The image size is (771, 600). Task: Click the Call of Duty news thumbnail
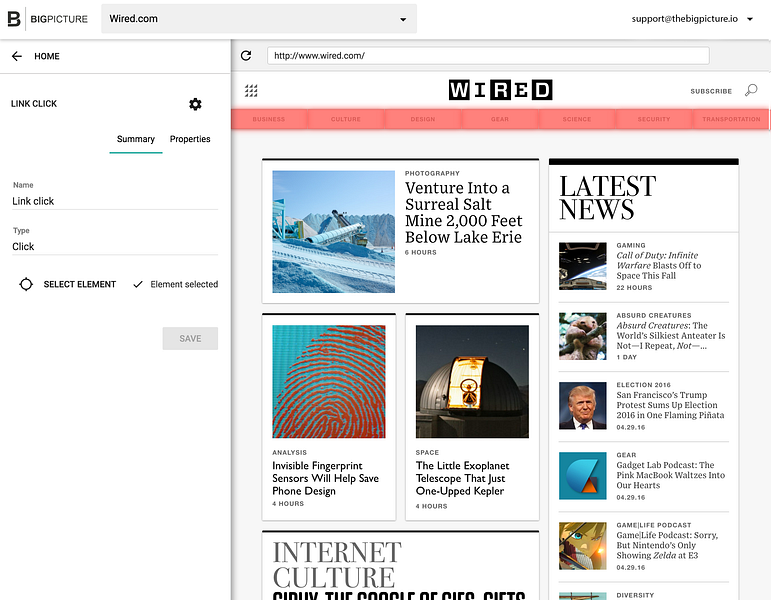(x=583, y=266)
